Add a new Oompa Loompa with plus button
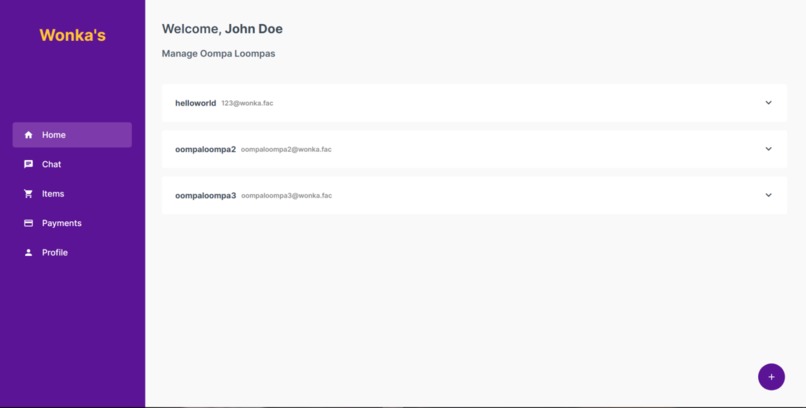This screenshot has width=806, height=408. pyautogui.click(x=771, y=377)
